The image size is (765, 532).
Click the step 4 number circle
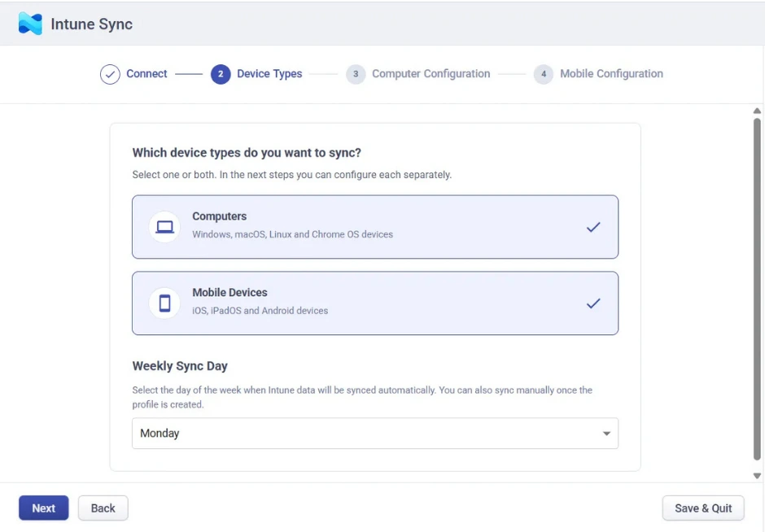[544, 74]
